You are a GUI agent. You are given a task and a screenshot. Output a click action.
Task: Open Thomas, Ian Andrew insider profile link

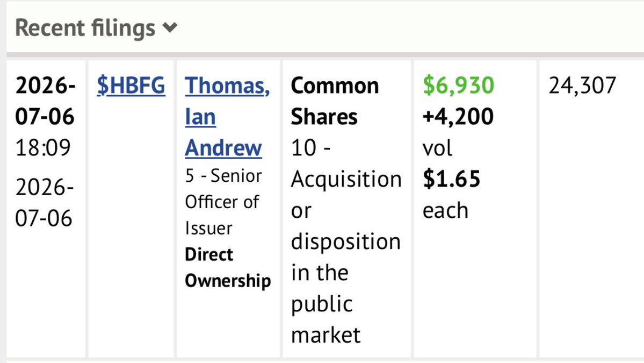click(227, 117)
